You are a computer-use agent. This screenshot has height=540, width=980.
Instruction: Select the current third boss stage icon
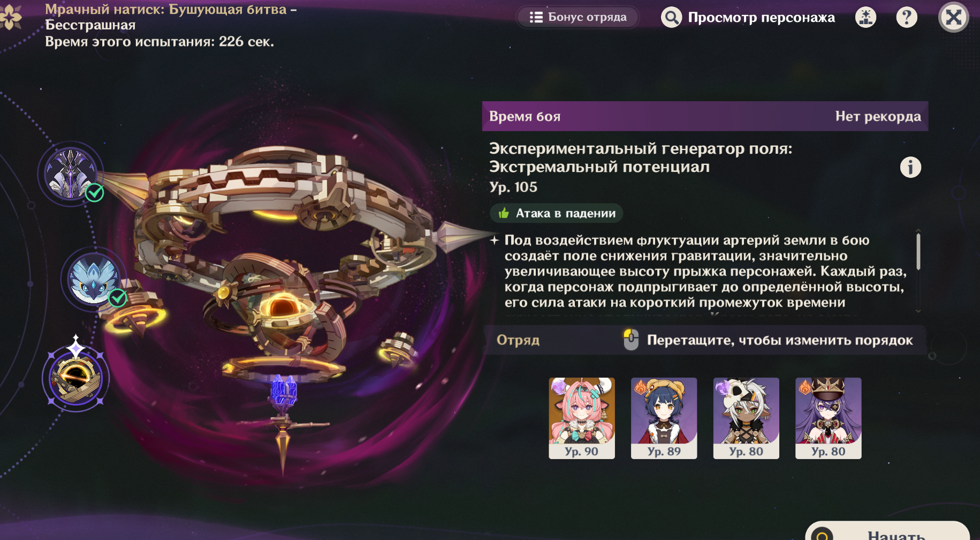tap(76, 378)
